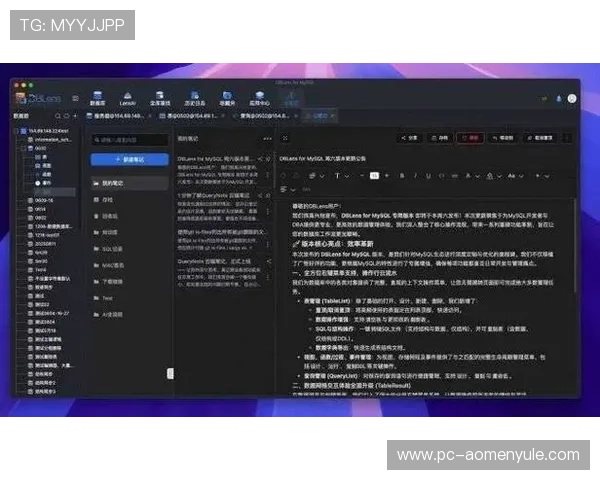Image resolution: width=600 pixels, height=480 pixels.
Task: Undo the last edit in note editor
Action: tap(284, 176)
